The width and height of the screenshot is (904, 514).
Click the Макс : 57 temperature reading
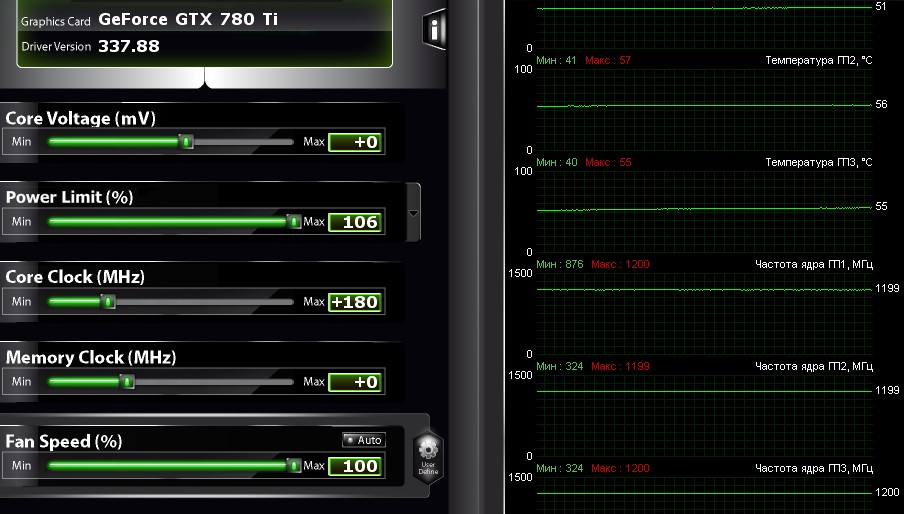[x=608, y=60]
